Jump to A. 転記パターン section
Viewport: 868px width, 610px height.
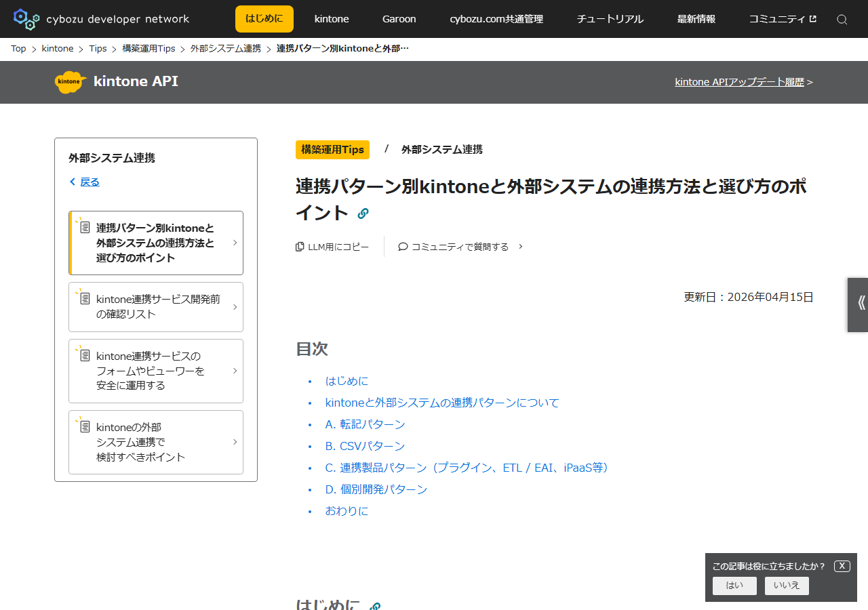coord(365,424)
